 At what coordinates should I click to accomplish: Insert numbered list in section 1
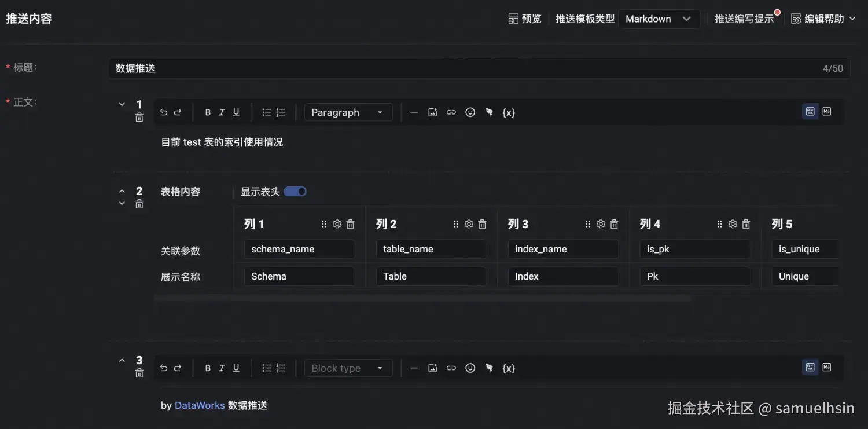click(x=281, y=112)
